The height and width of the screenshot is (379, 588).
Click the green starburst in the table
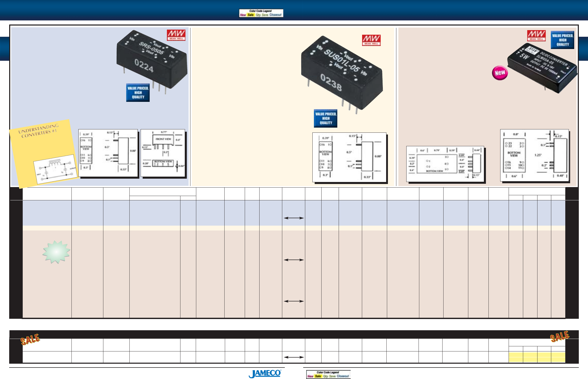[x=56, y=252]
